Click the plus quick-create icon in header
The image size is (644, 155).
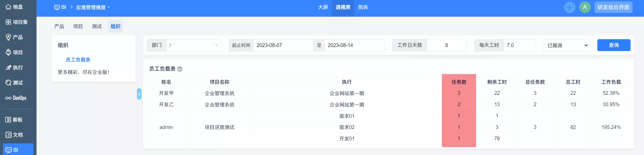(569, 7)
